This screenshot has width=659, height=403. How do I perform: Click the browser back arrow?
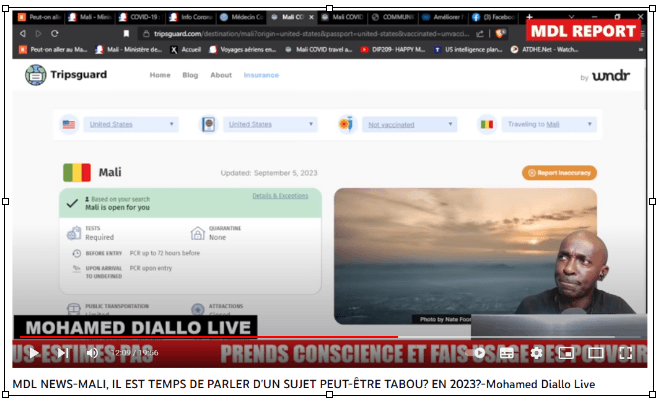pyautogui.click(x=23, y=34)
